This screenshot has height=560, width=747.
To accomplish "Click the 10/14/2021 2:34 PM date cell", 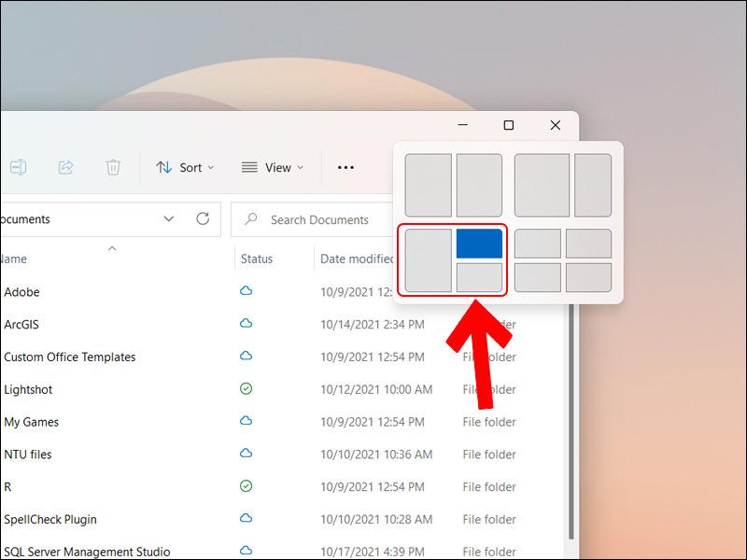I will [372, 324].
